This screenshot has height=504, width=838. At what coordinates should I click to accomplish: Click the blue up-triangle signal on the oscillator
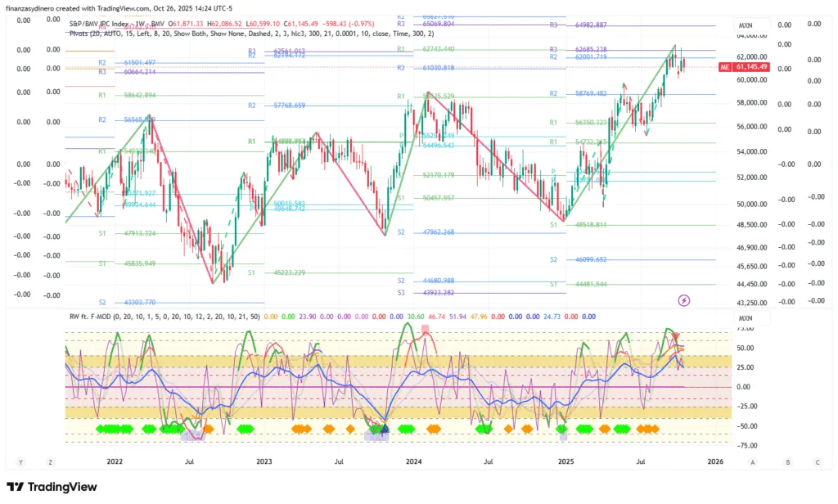385,427
